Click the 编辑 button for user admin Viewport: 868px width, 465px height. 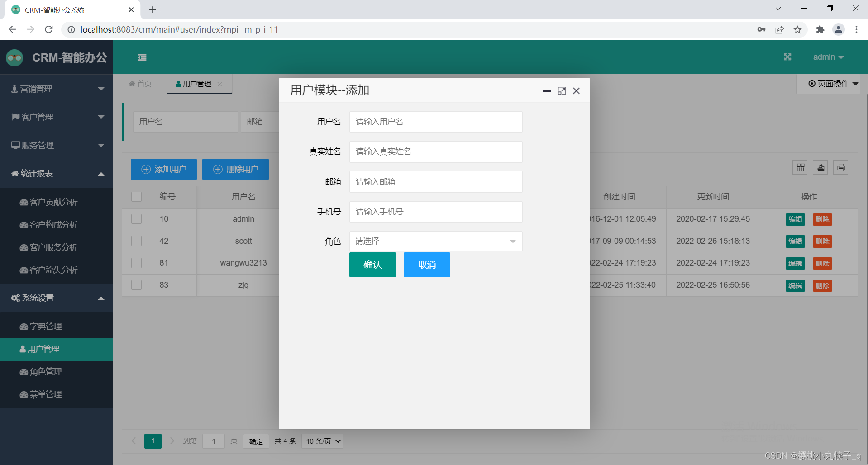click(795, 219)
